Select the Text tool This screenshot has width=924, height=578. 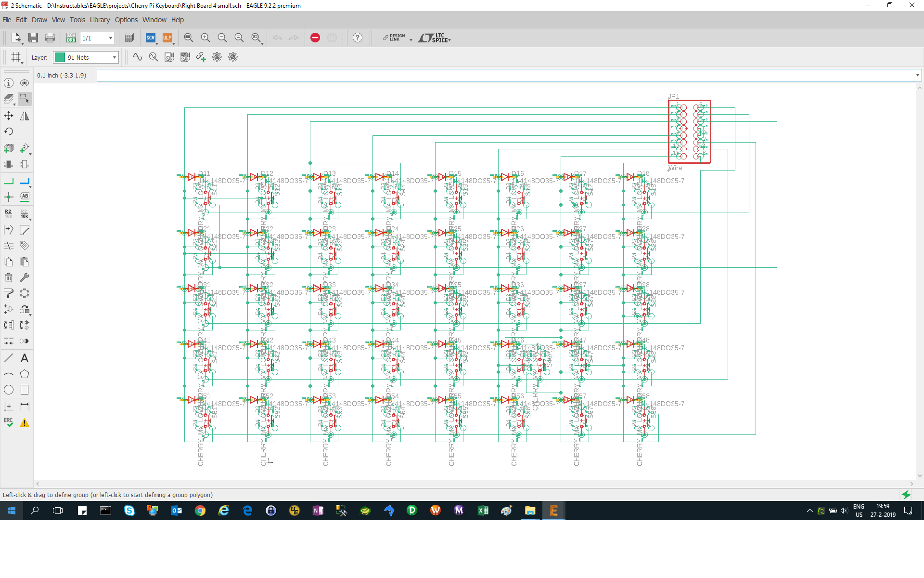pos(25,358)
